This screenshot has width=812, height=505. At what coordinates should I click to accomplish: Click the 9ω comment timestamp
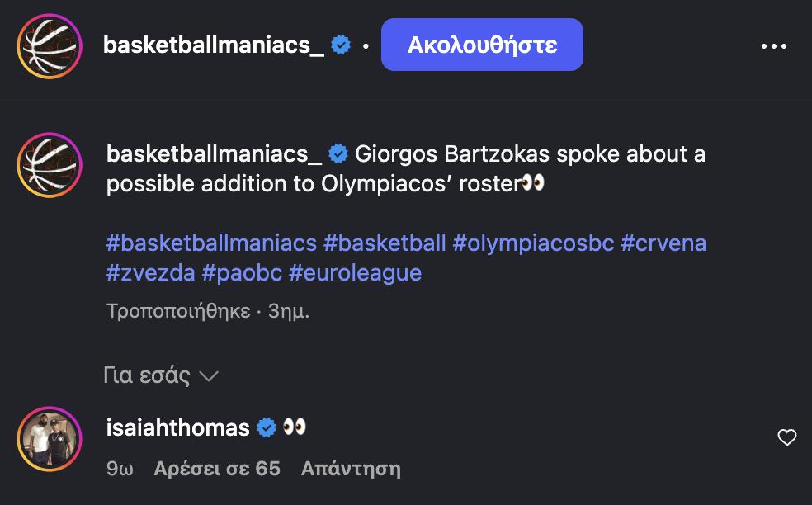point(120,469)
